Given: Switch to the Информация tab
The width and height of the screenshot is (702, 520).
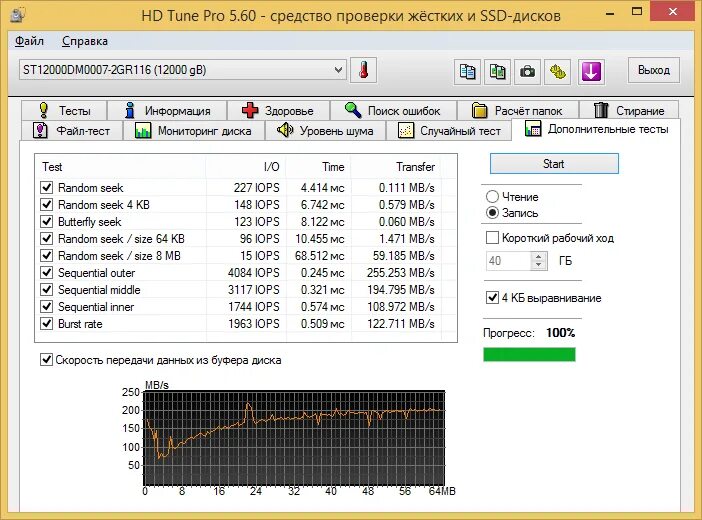Looking at the screenshot, I should pyautogui.click(x=167, y=110).
